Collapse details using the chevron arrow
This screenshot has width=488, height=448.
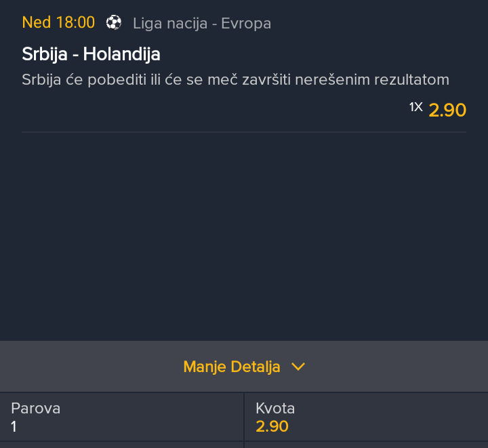pos(298,367)
